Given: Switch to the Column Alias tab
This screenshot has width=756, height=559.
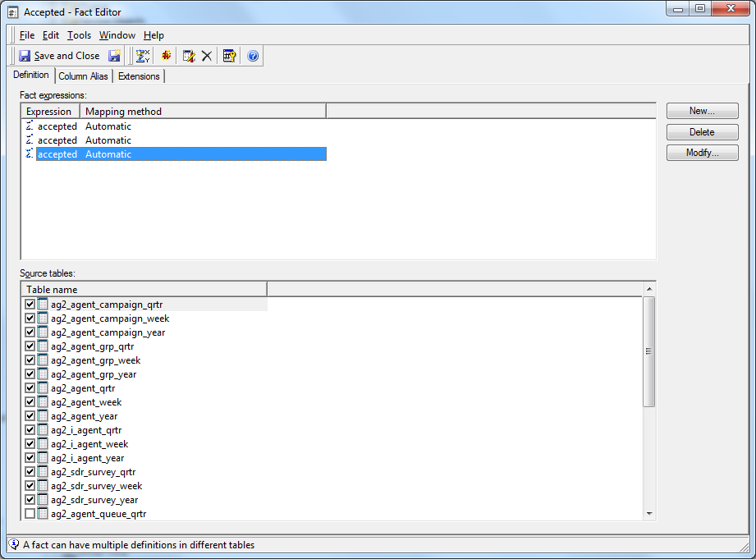Looking at the screenshot, I should point(83,76).
